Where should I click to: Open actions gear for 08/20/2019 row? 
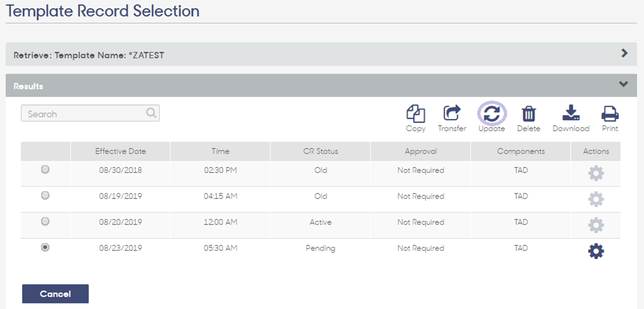596,225
